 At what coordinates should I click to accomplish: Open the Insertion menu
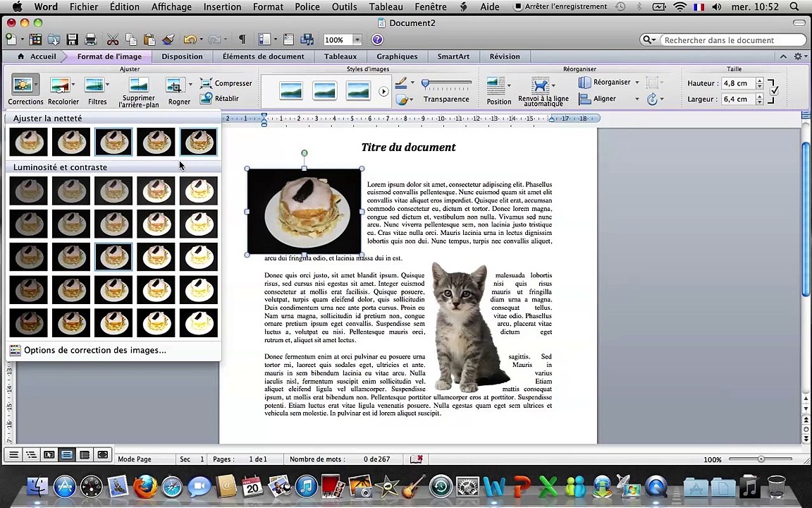[x=222, y=7]
